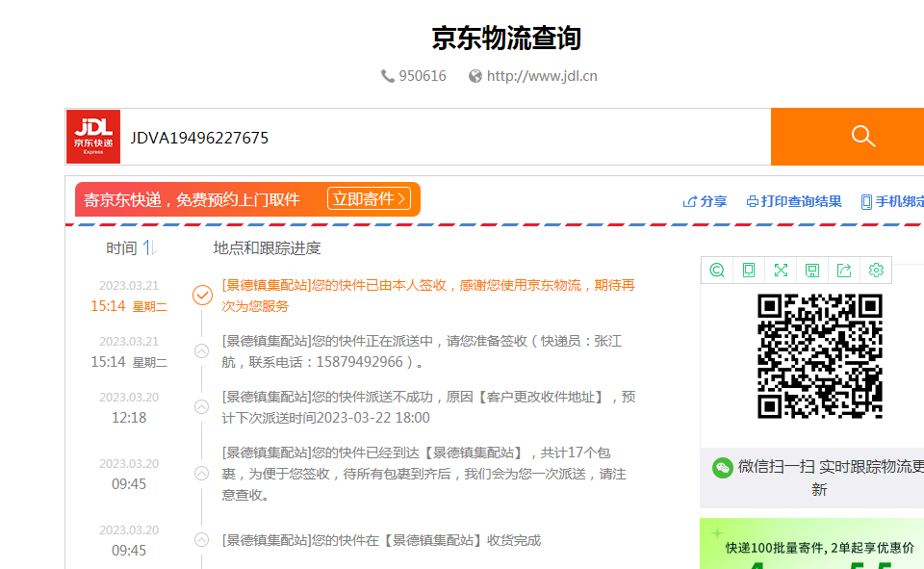Click the JDL Express logo
924x569 pixels.
tap(93, 137)
